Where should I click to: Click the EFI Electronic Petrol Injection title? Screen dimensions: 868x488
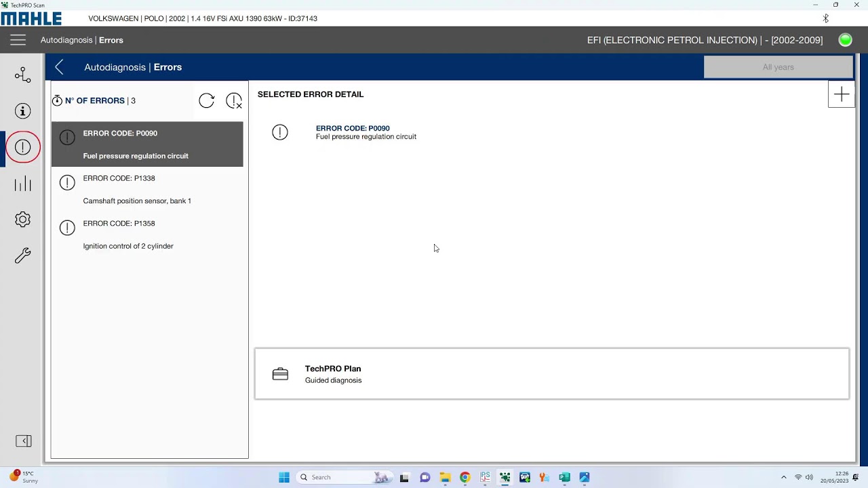705,40
